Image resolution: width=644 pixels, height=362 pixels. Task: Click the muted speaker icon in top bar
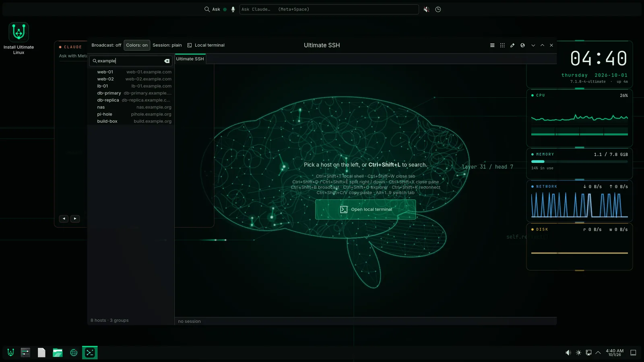427,9
